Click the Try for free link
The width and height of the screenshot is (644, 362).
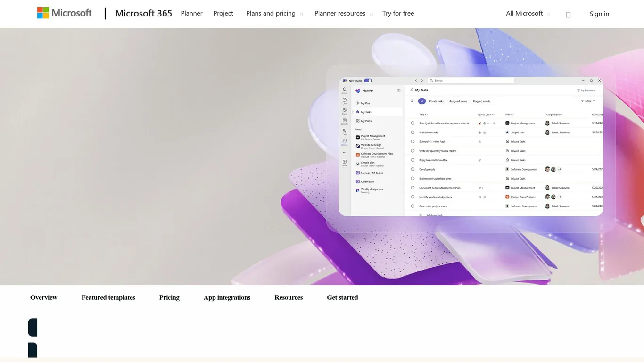click(x=398, y=14)
